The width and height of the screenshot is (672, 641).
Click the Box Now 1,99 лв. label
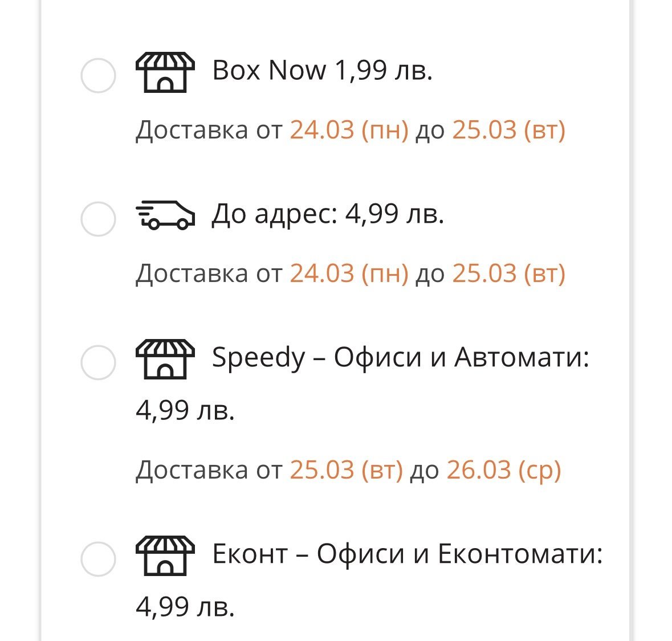(323, 71)
